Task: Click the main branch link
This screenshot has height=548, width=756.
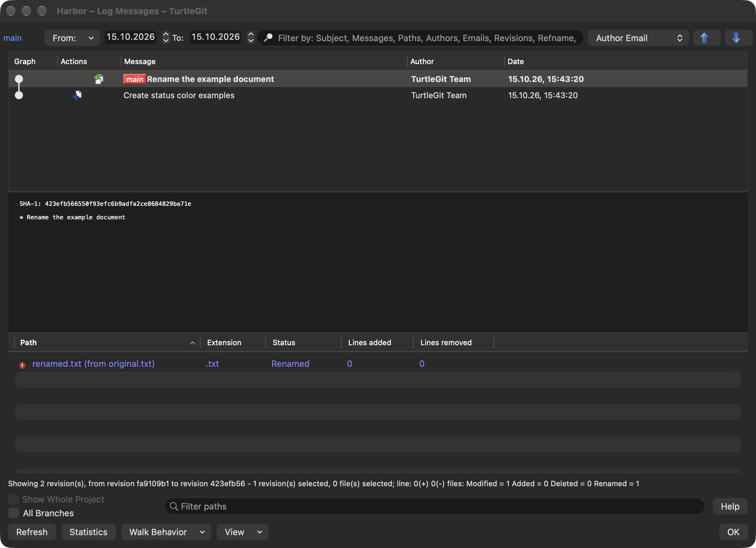Action: tap(12, 38)
